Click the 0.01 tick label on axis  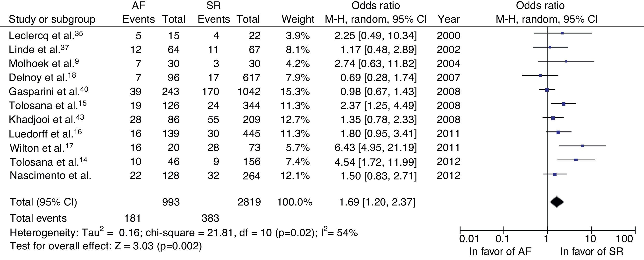pos(469,239)
